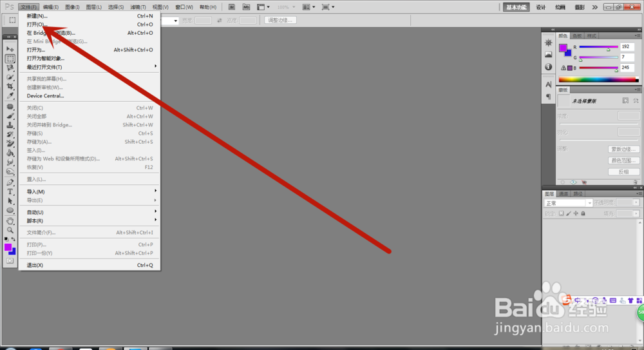The height and width of the screenshot is (350, 644).
Task: Select the Brush tool
Action: point(10,116)
